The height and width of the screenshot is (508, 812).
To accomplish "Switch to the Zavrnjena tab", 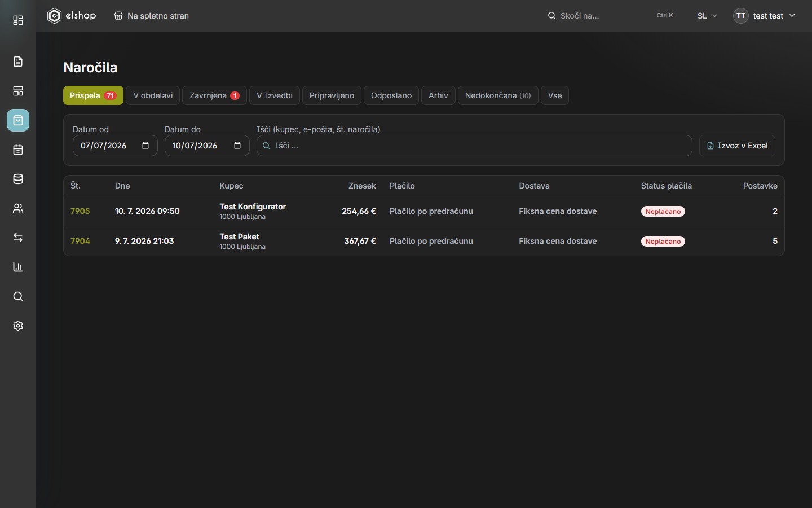I will pyautogui.click(x=214, y=95).
